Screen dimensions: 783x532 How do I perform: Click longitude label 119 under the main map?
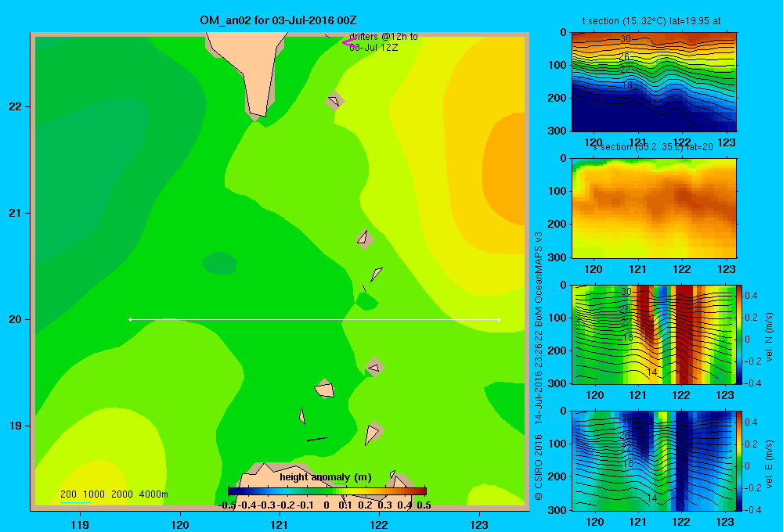(80, 524)
